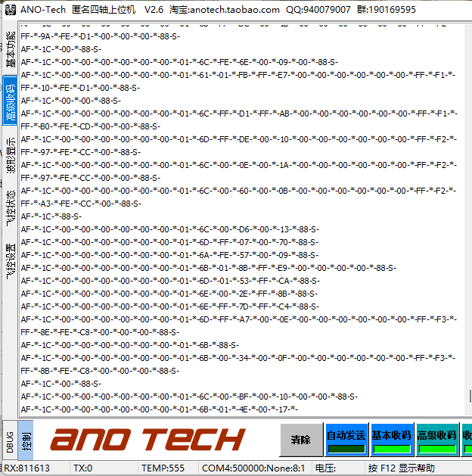Click TEMP:555 status entry

[163, 468]
